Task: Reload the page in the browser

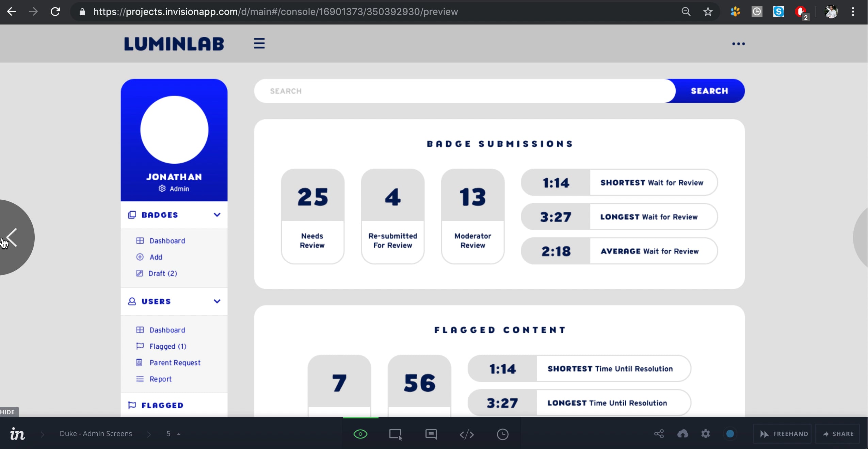Action: click(x=55, y=12)
